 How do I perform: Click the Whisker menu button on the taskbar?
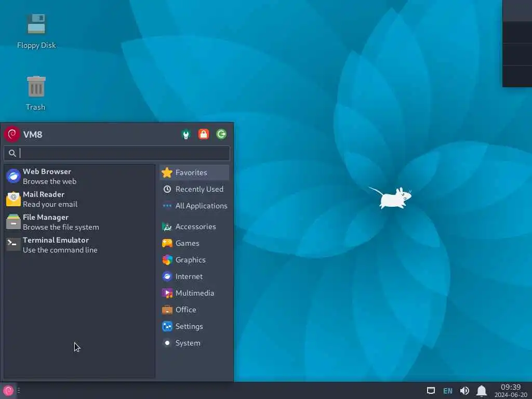[x=8, y=391]
